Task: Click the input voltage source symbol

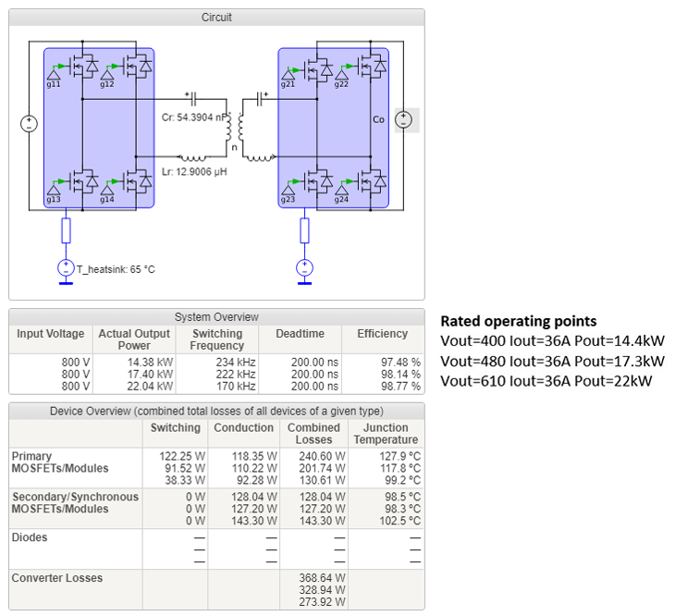Action: pyautogui.click(x=28, y=124)
